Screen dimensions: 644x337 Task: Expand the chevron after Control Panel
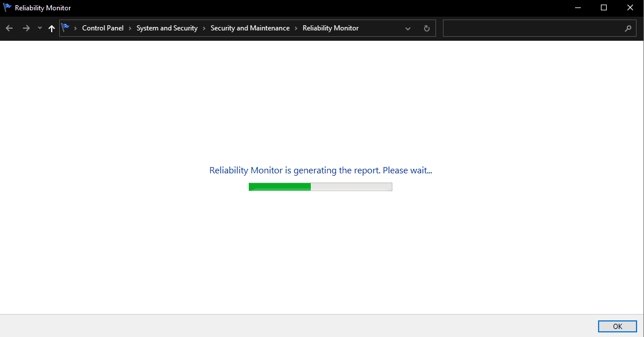click(129, 28)
